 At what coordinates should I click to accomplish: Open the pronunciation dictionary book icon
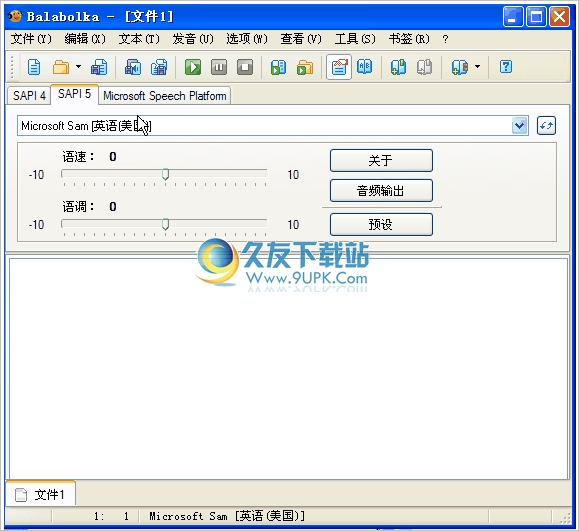click(x=365, y=66)
